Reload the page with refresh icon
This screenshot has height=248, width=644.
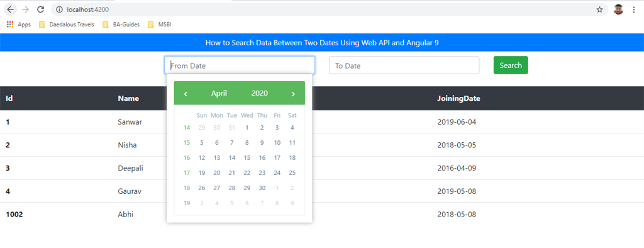[x=40, y=9]
